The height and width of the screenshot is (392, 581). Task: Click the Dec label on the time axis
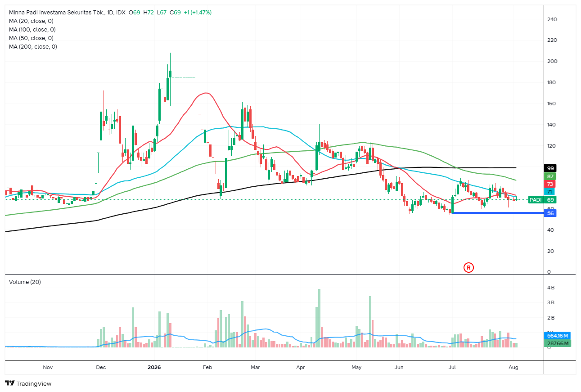coord(101,367)
